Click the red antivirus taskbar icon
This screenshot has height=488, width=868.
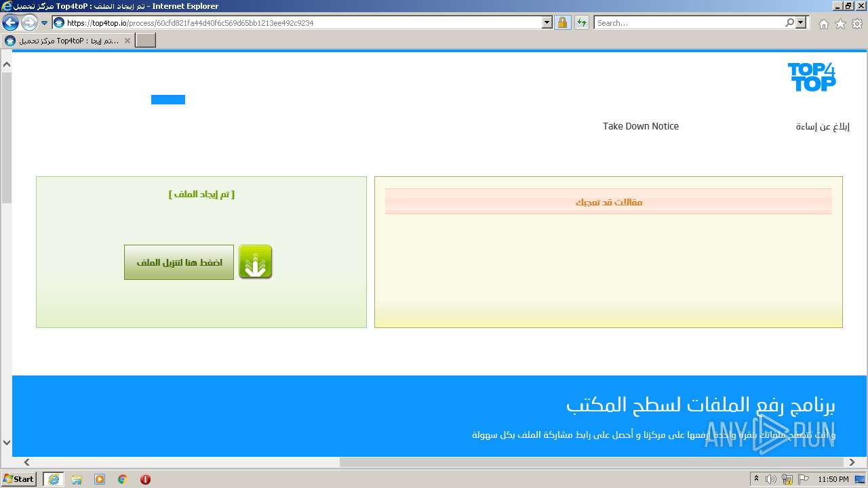tap(145, 479)
